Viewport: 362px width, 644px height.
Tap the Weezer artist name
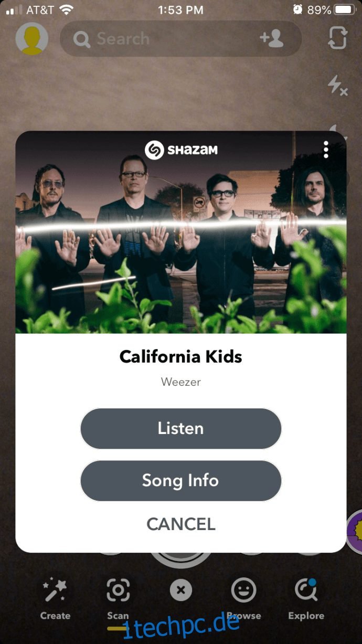coord(181,382)
